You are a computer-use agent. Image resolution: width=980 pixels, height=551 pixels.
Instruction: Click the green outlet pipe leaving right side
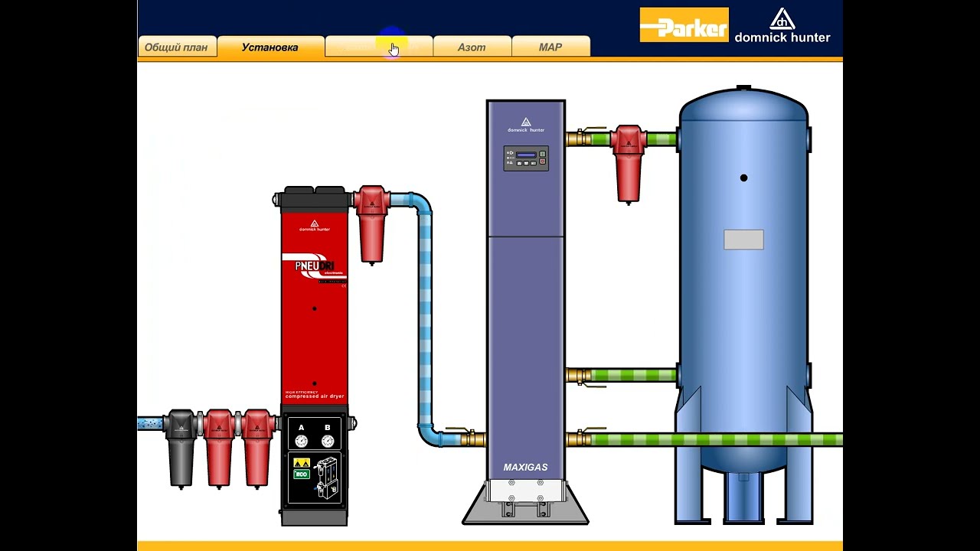(x=716, y=440)
